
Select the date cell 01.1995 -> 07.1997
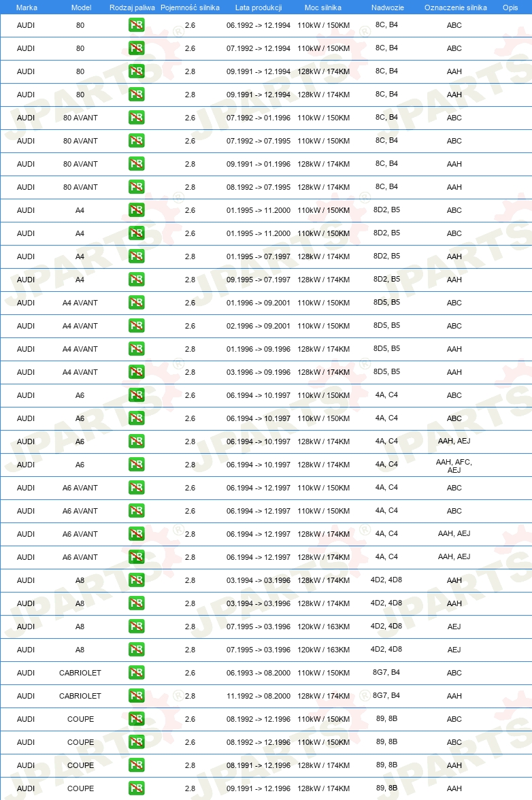click(259, 256)
